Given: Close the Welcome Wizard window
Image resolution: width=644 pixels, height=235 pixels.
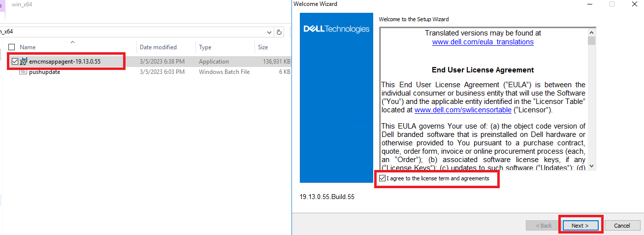Looking at the screenshot, I should pos(634,4).
